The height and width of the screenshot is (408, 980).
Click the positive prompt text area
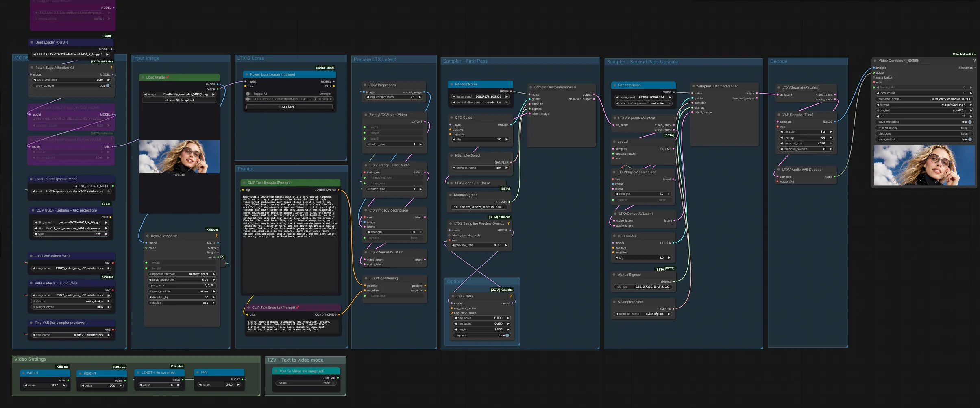point(290,243)
